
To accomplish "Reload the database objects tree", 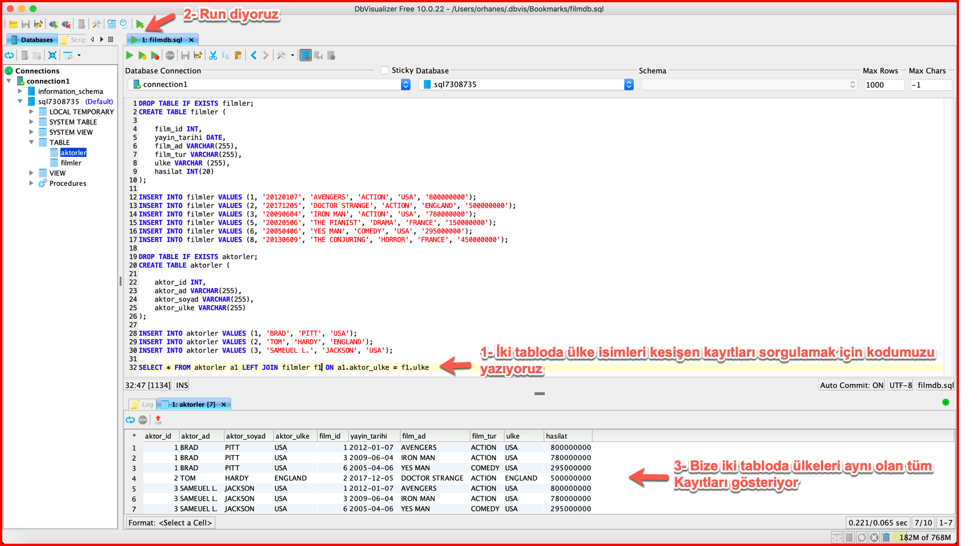I will tap(10, 56).
